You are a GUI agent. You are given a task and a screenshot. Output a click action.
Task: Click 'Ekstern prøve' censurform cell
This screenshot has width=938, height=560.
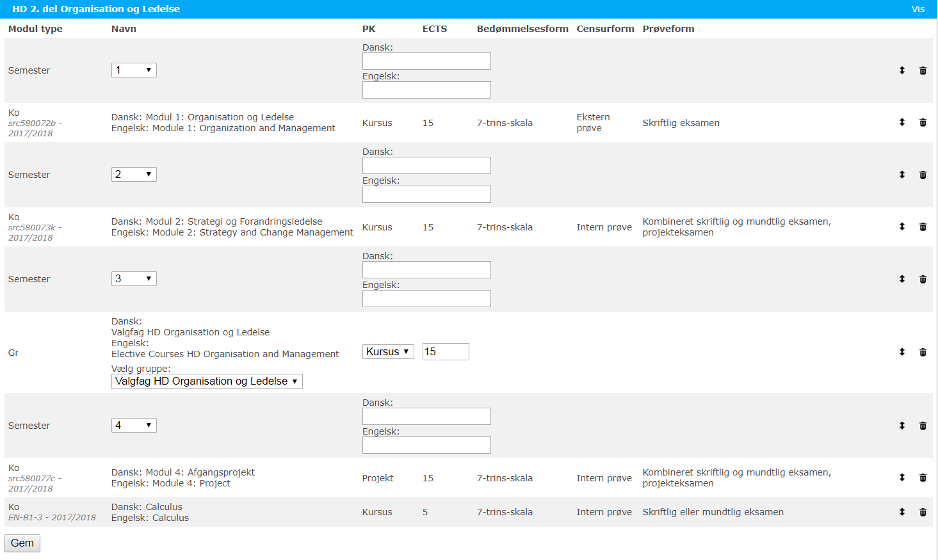[594, 122]
